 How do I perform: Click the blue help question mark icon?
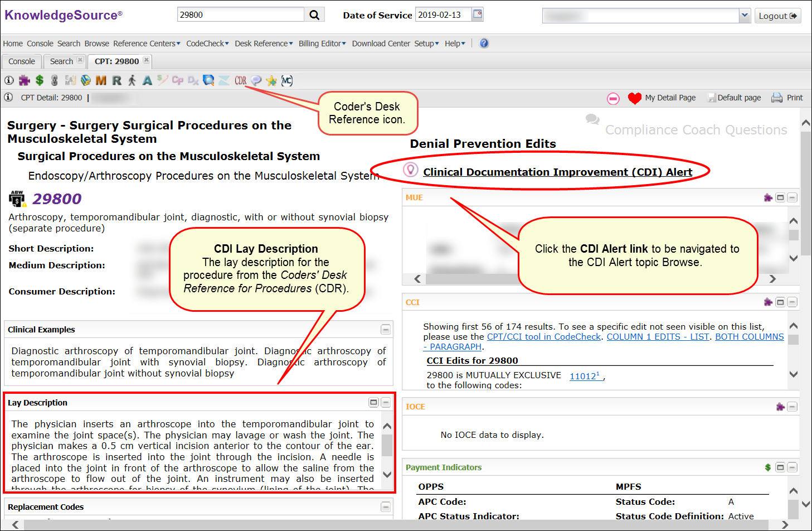pos(484,43)
